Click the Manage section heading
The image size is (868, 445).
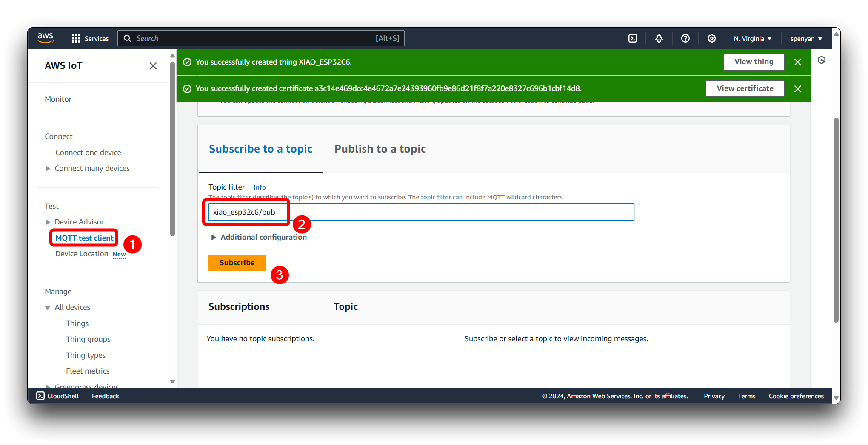[58, 292]
